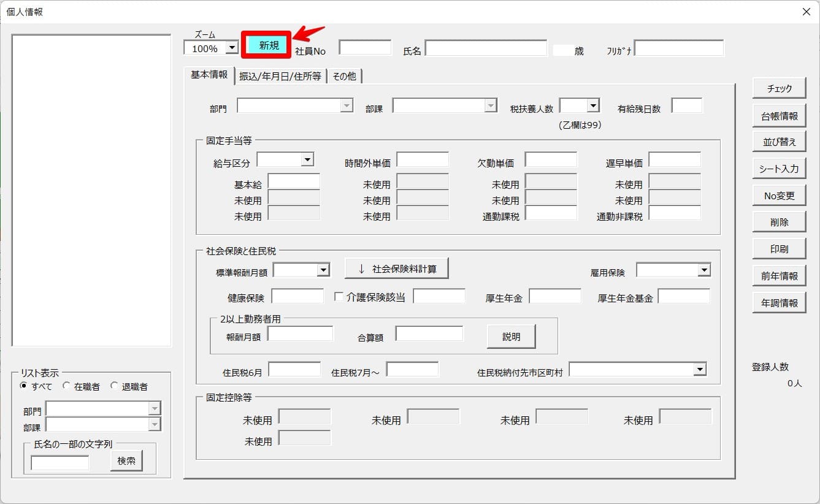The height and width of the screenshot is (504, 820).
Task: Select the 退職者 radio button
Action: [x=114, y=386]
